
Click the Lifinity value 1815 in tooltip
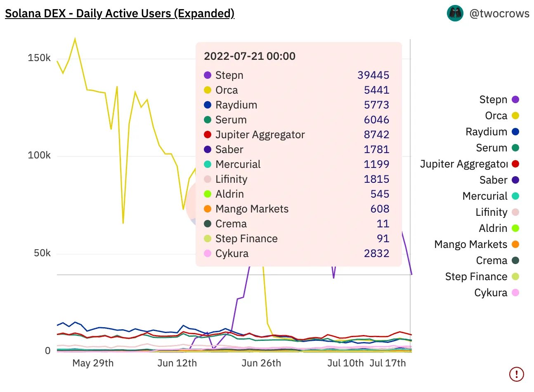(x=376, y=179)
